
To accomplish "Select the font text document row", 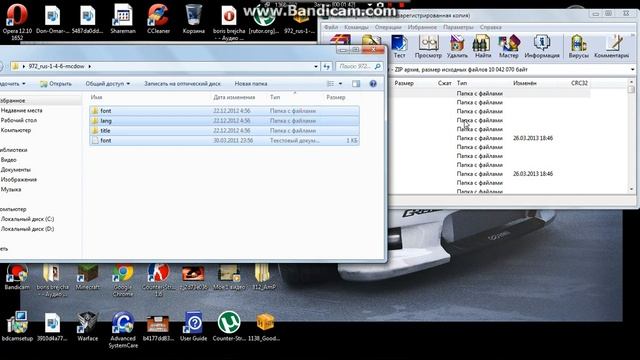I will click(x=224, y=140).
